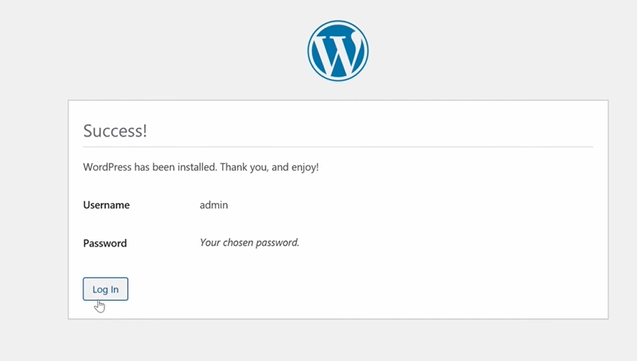
Task: Click the word installed in the message
Action: click(x=197, y=167)
